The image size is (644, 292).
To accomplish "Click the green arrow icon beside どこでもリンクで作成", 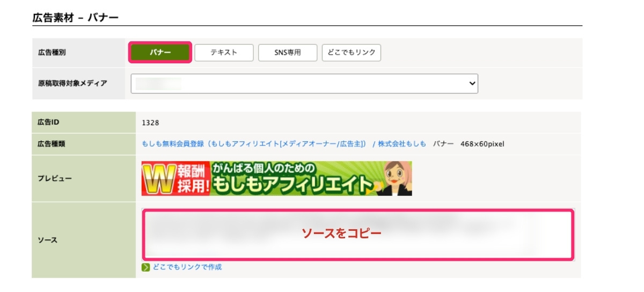I will [x=145, y=267].
